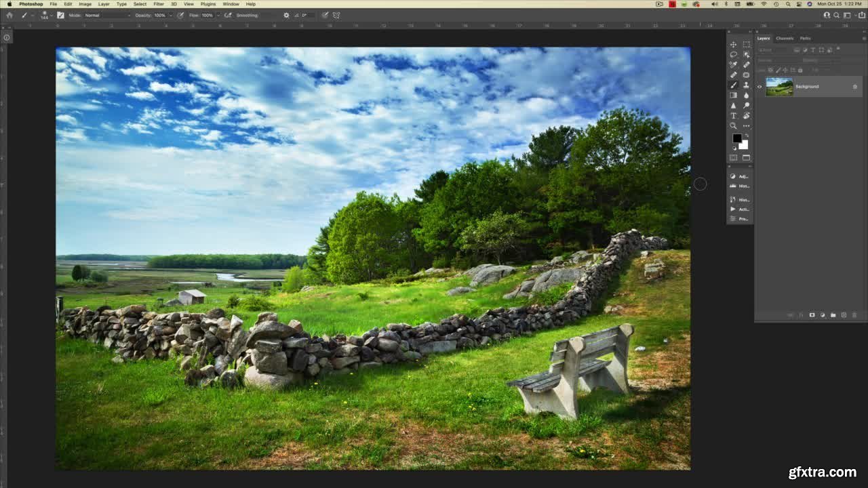The height and width of the screenshot is (488, 868).
Task: Select the Rectangular Marquee tool
Action: pyautogui.click(x=746, y=45)
